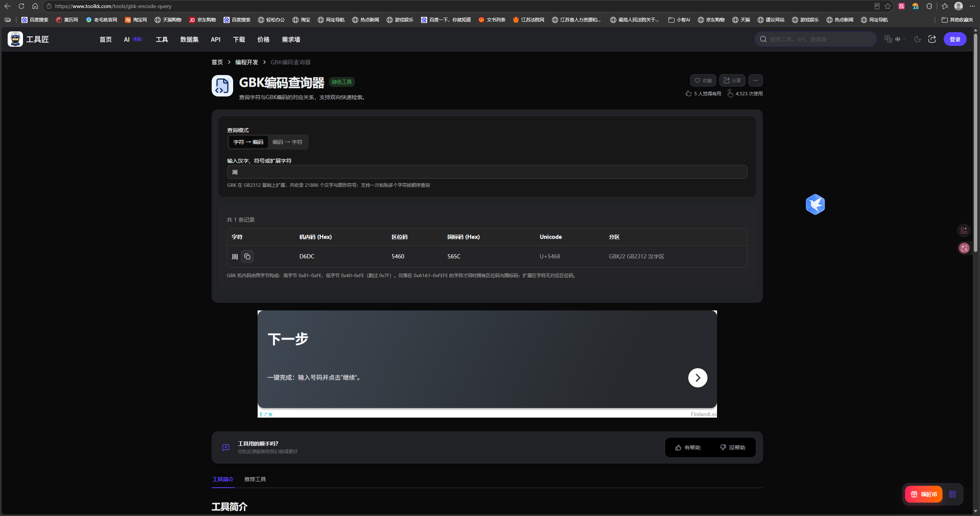
Task: Open the AI nav menu item
Action: pos(132,39)
